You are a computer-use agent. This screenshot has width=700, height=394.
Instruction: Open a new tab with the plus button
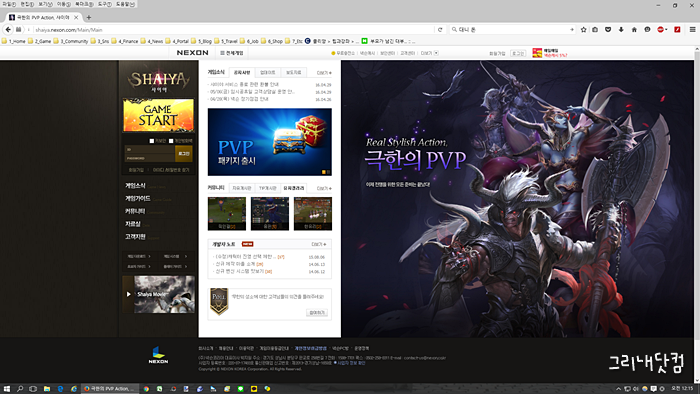coord(89,17)
